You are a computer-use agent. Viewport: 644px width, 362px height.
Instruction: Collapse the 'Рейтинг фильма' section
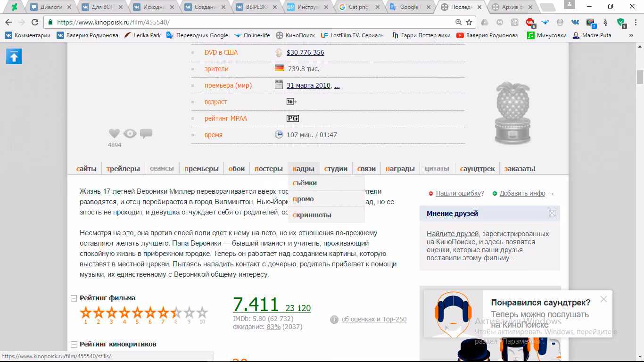[74, 298]
